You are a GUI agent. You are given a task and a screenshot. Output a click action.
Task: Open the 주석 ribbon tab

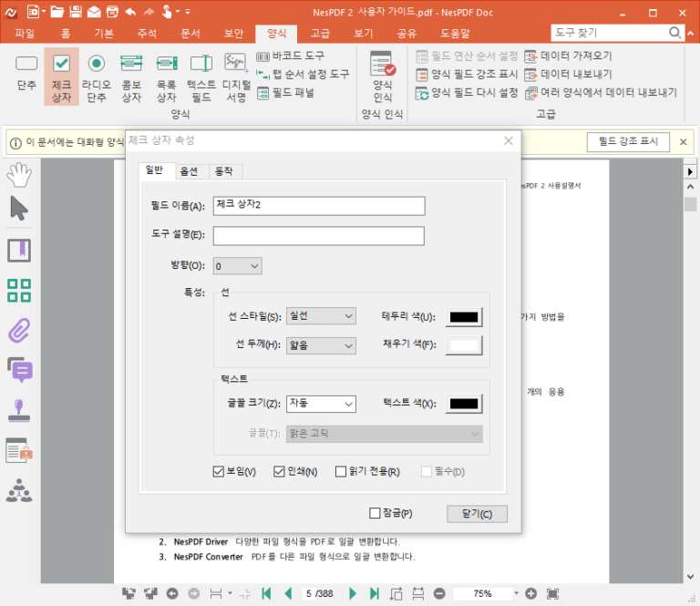(x=147, y=34)
